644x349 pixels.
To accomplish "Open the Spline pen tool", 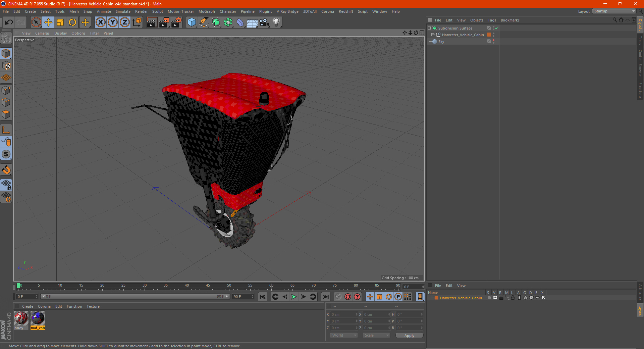I will click(204, 22).
